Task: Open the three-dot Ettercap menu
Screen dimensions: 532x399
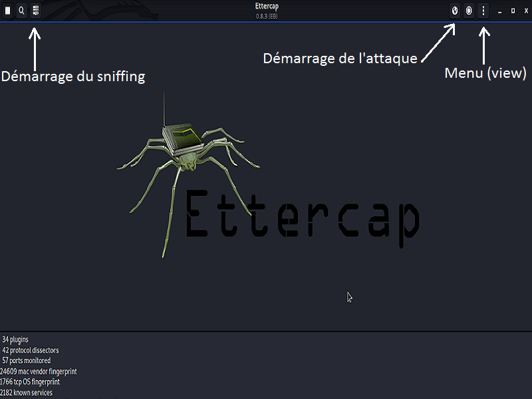Action: [x=483, y=11]
